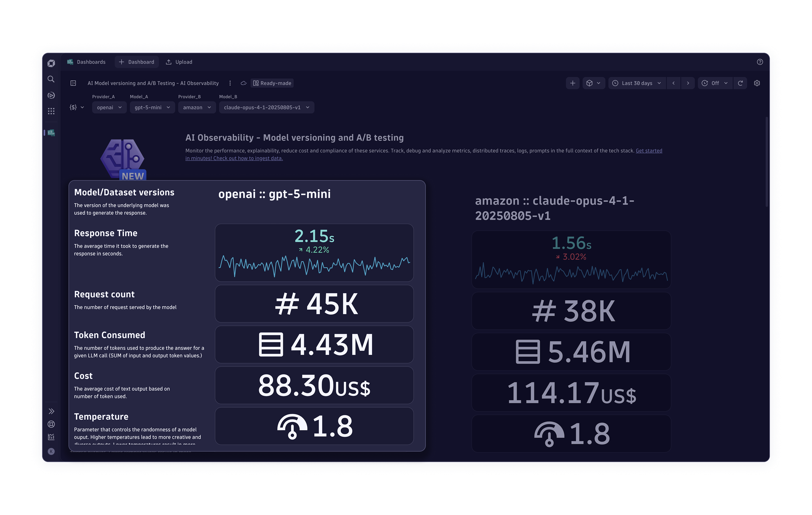Expand the Model_B claude-opus dropdown
Viewport: 812px width, 515px height.
pyautogui.click(x=266, y=108)
